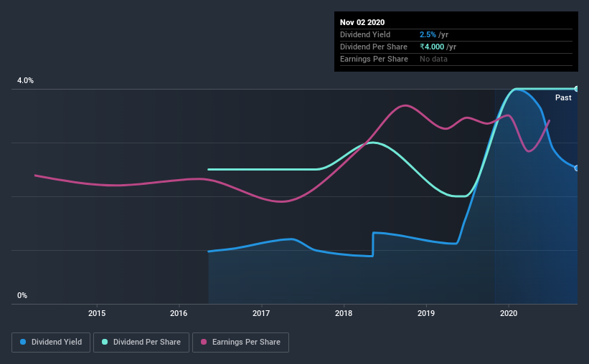Click the 0% y-axis label
589x364 pixels.
22,296
